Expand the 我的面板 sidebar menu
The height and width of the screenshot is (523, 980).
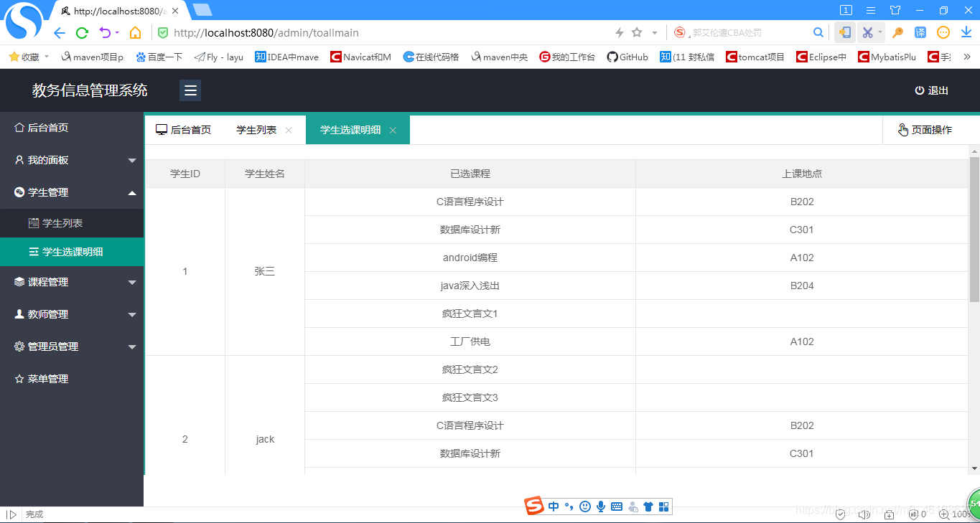point(72,160)
